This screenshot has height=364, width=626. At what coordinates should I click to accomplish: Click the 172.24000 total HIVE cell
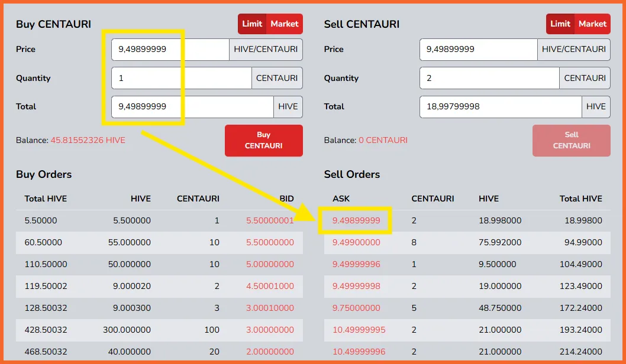(581, 308)
